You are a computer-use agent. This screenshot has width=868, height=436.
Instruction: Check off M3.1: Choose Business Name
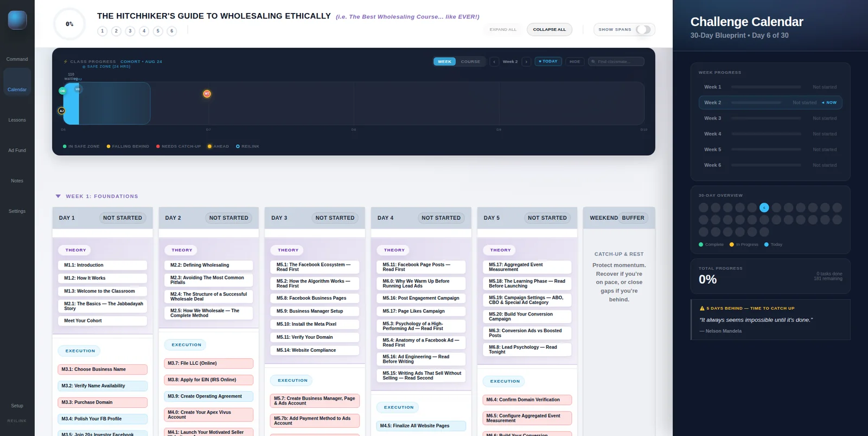[103, 370]
